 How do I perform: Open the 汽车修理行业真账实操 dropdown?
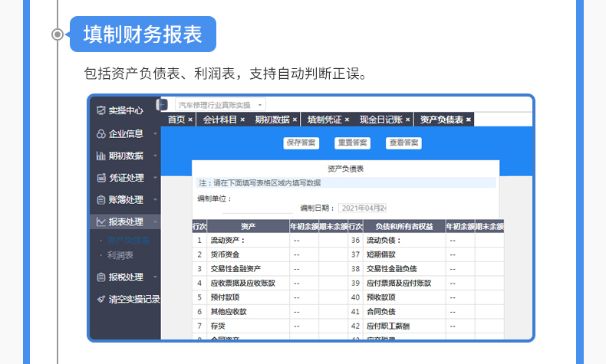pos(220,105)
